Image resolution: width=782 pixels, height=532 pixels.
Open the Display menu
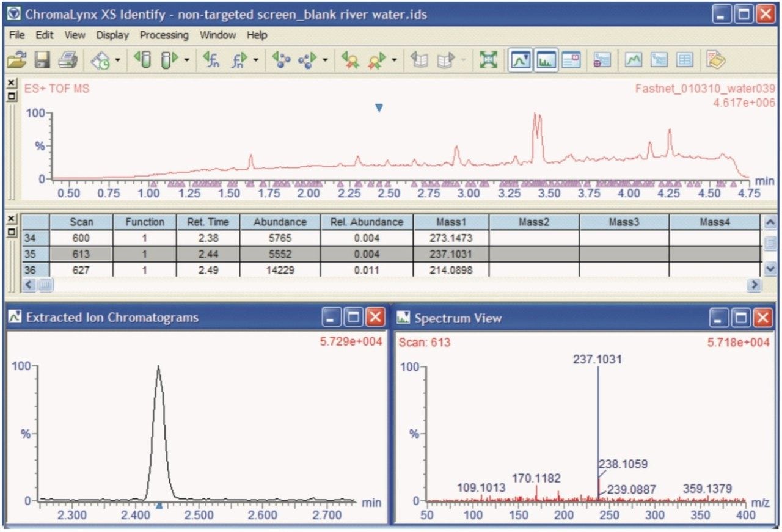(112, 35)
